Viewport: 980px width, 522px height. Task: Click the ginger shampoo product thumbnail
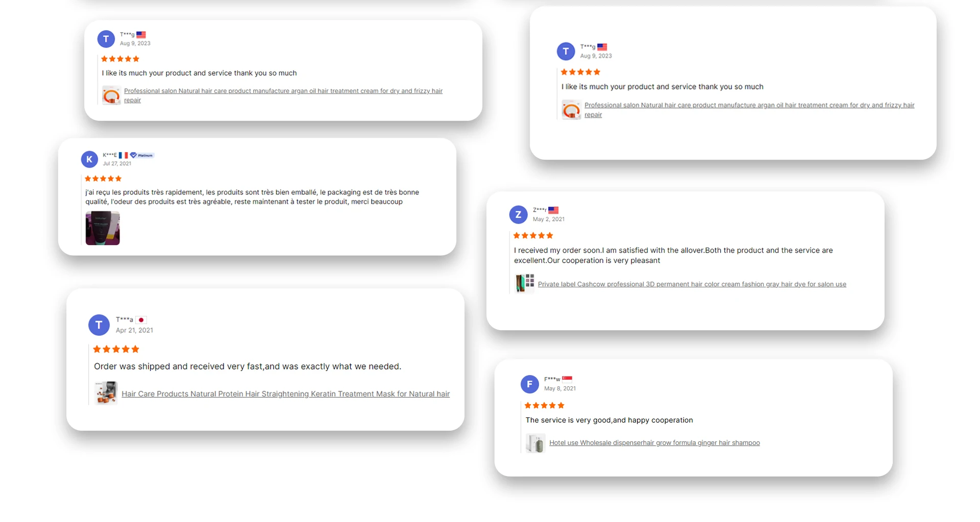[535, 443]
